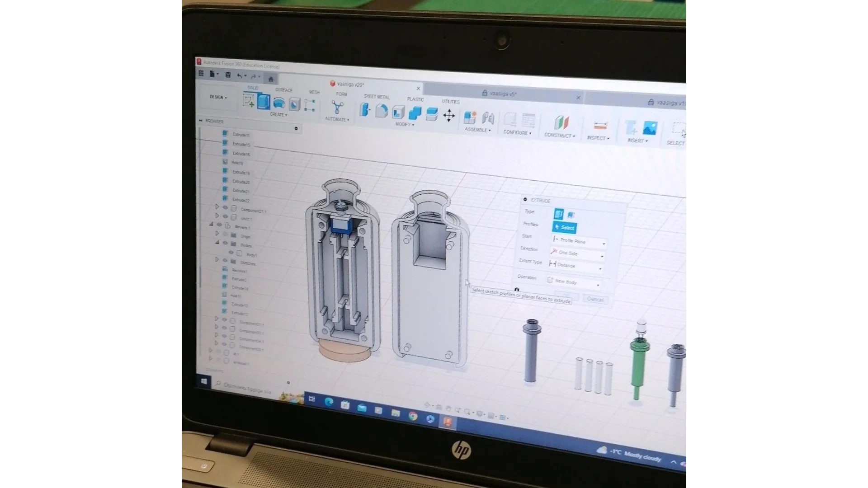Click the Joint tool icon
Image resolution: width=868 pixels, height=488 pixels.
488,118
